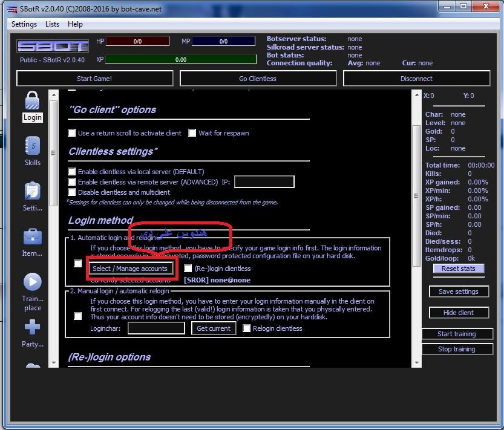504x430 pixels.
Task: Open the Training place play icon
Action: pyautogui.click(x=33, y=282)
